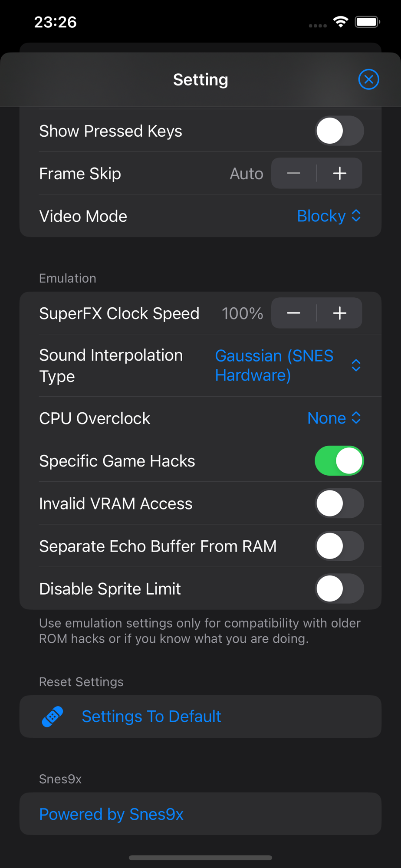Tap the status bar clock showing 23:26
Screen dimensions: 401x868
point(56,22)
